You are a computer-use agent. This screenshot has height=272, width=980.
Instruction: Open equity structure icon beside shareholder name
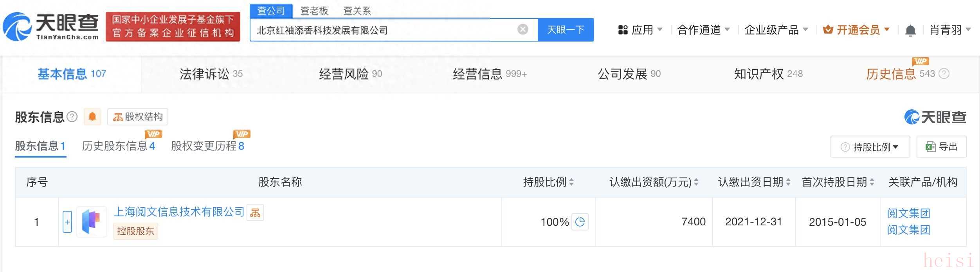coord(255,212)
